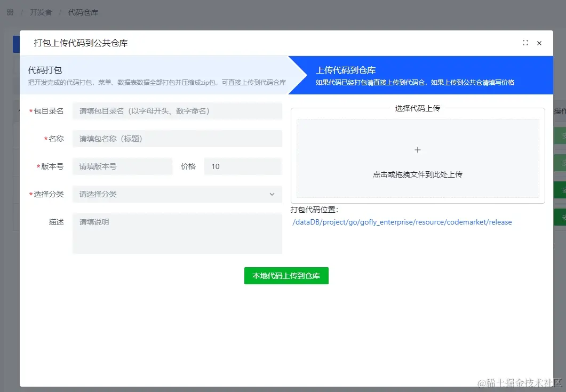Open the 选择分类 dropdown
The image size is (566, 392).
point(177,194)
